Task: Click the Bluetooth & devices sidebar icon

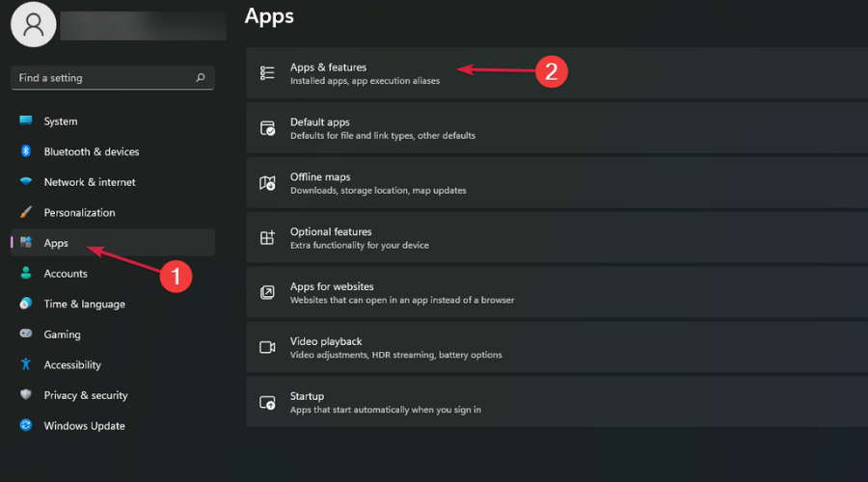Action: pos(26,151)
